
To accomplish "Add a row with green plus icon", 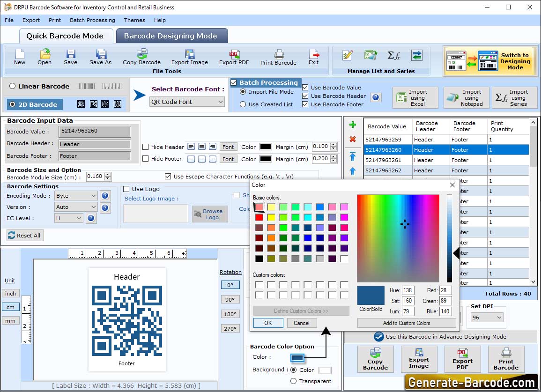I will (x=353, y=125).
